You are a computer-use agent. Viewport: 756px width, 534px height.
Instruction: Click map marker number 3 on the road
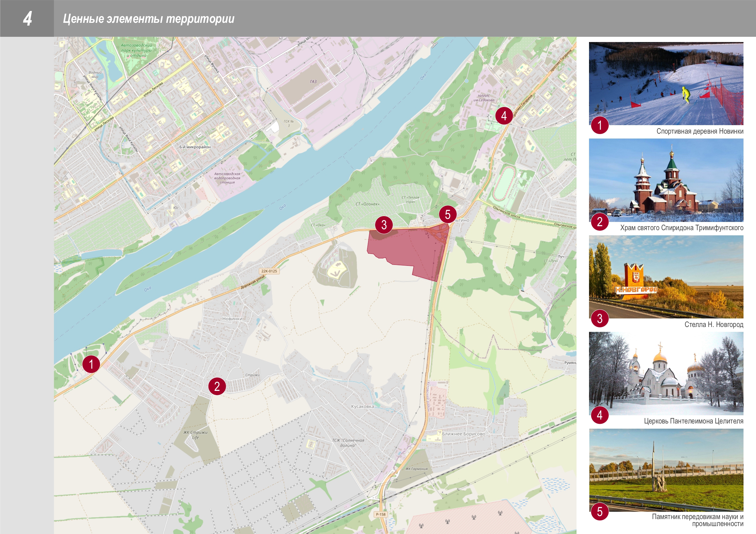click(384, 225)
